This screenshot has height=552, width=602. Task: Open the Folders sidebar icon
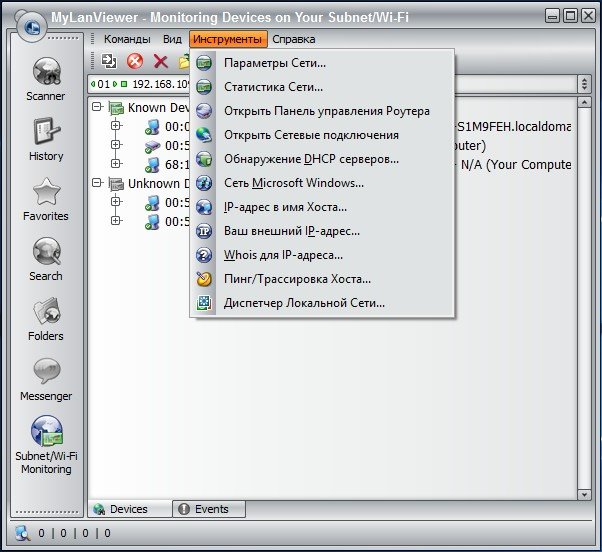[x=46, y=311]
